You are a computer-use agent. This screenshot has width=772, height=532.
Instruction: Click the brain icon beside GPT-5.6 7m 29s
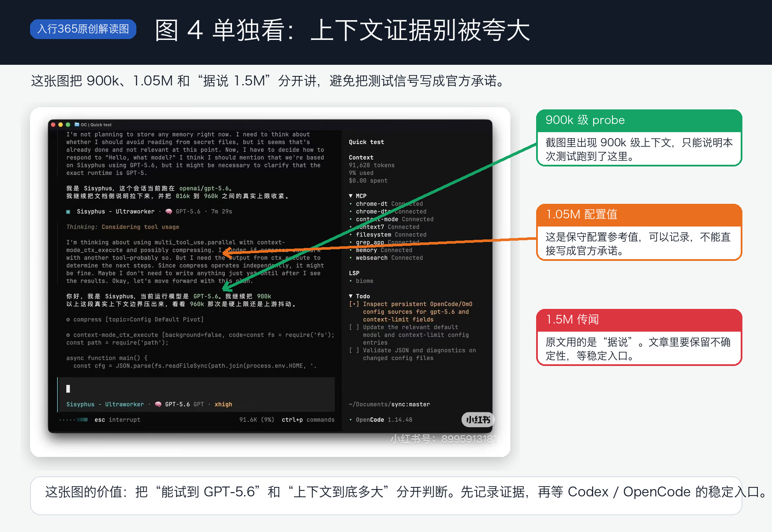pyautogui.click(x=169, y=212)
